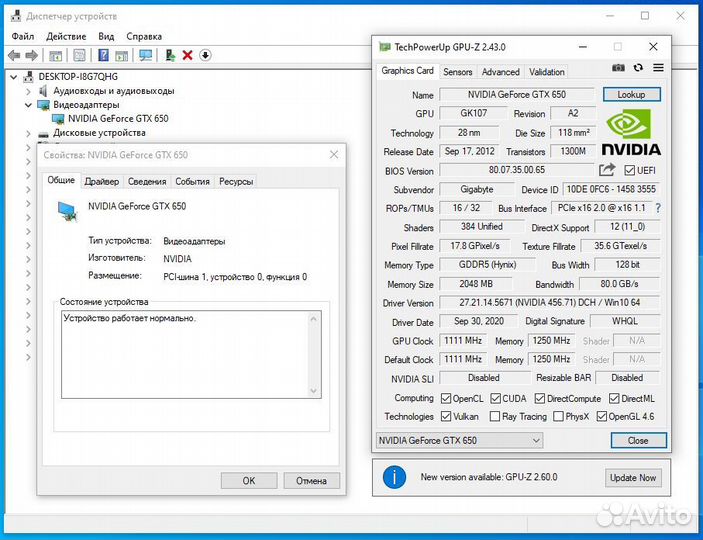703x540 pixels.
Task: Click the GPU-Z refresh icon
Action: (638, 68)
